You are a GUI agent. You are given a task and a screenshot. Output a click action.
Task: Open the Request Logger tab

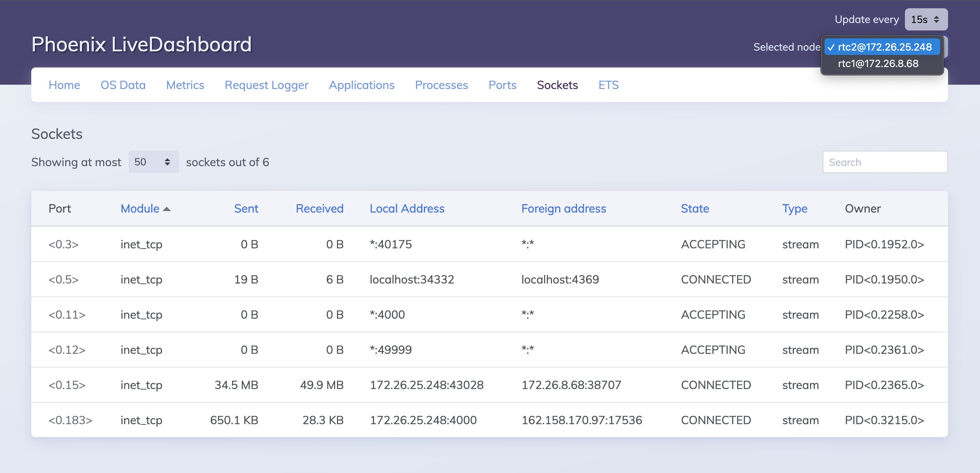pyautogui.click(x=266, y=85)
